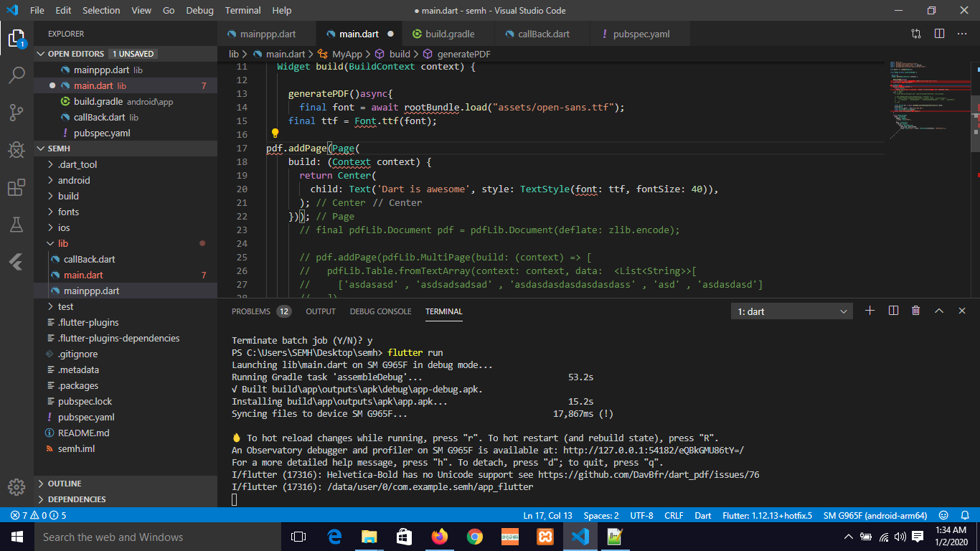Expand the android folder
This screenshot has height=551, width=980.
(74, 180)
